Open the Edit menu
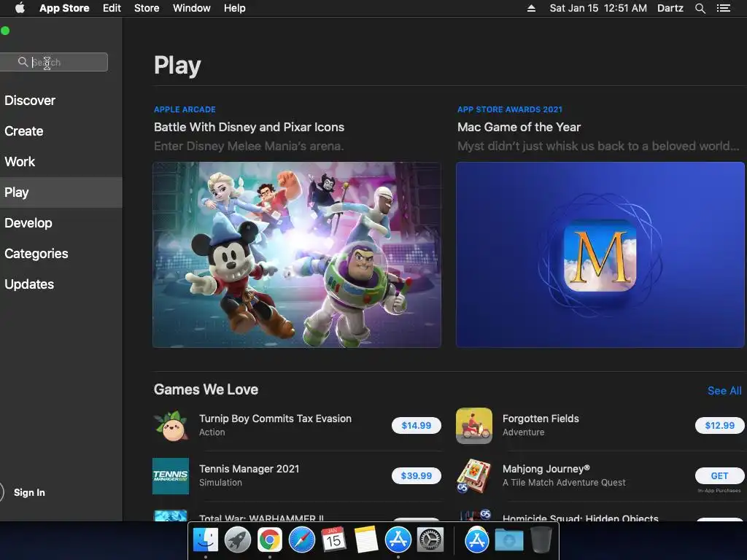 112,8
